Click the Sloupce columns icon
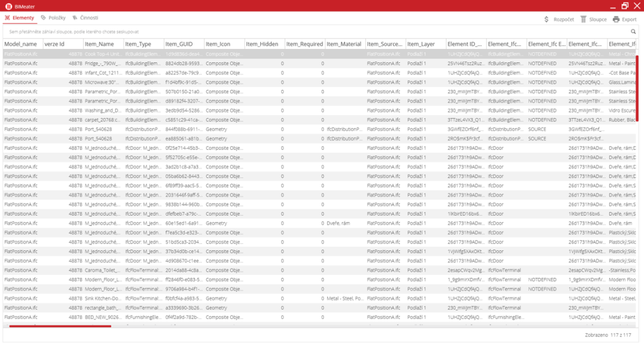The image size is (644, 344). coord(584,19)
